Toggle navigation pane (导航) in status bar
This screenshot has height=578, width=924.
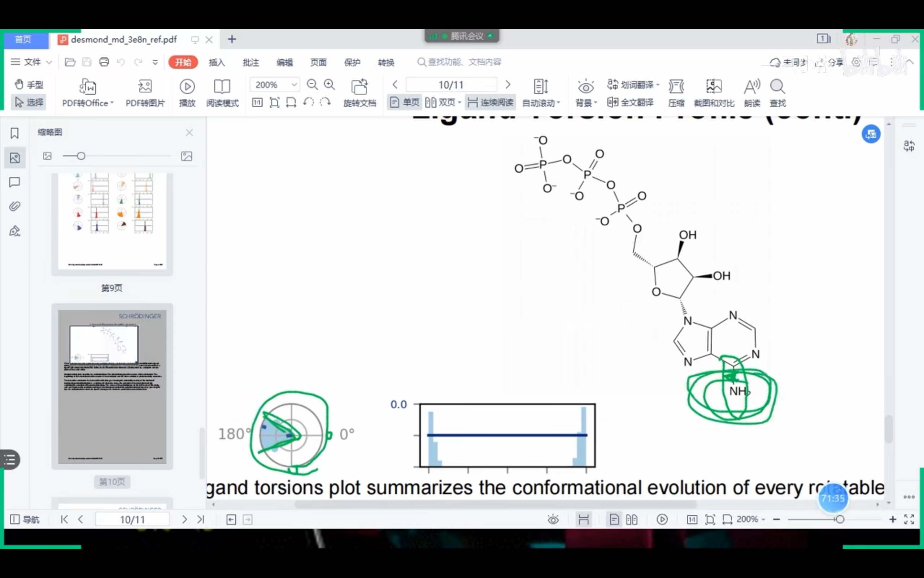(25, 519)
